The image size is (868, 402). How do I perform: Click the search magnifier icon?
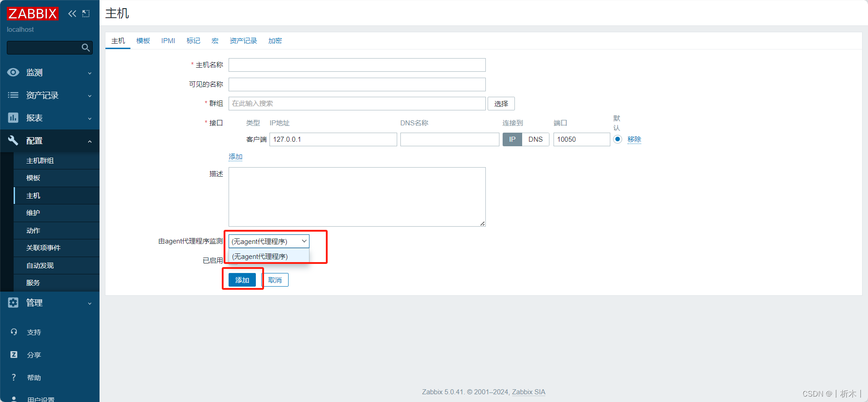85,48
